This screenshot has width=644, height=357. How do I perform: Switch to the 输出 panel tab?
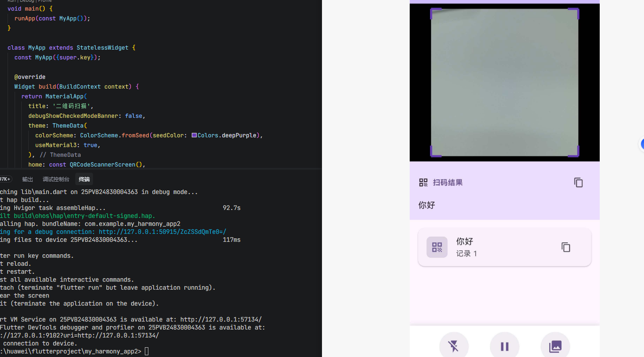point(27,179)
